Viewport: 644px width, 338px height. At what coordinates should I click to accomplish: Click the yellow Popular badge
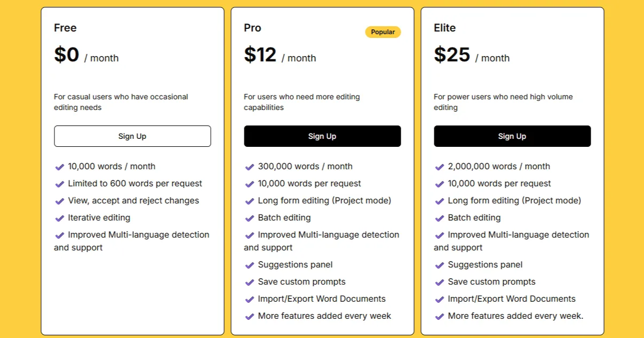coord(383,32)
